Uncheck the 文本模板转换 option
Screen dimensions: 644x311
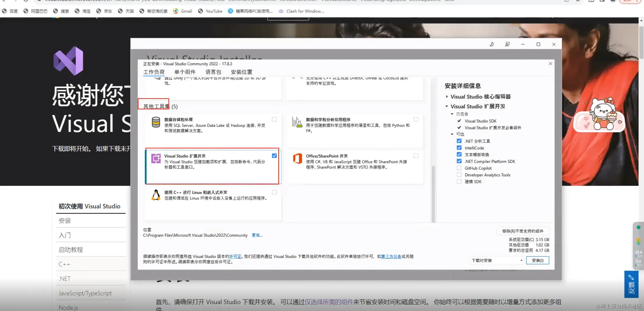459,154
